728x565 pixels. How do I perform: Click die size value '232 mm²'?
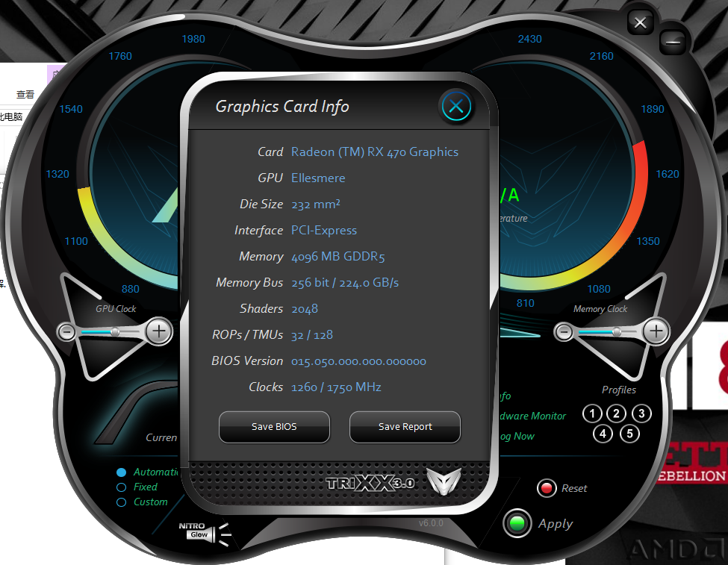(x=316, y=204)
